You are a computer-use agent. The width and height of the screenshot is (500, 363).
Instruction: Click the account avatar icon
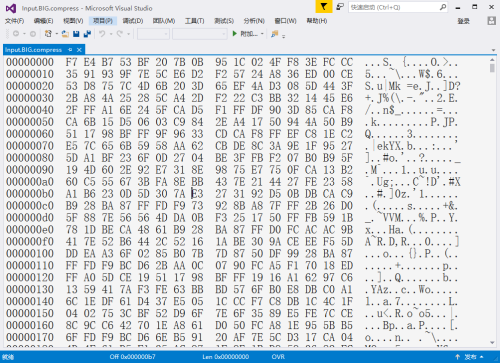coord(491,21)
